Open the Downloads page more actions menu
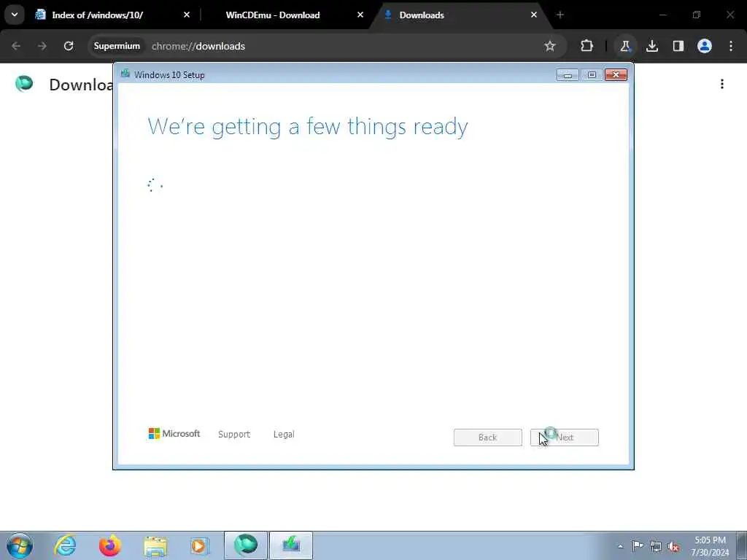 (722, 85)
